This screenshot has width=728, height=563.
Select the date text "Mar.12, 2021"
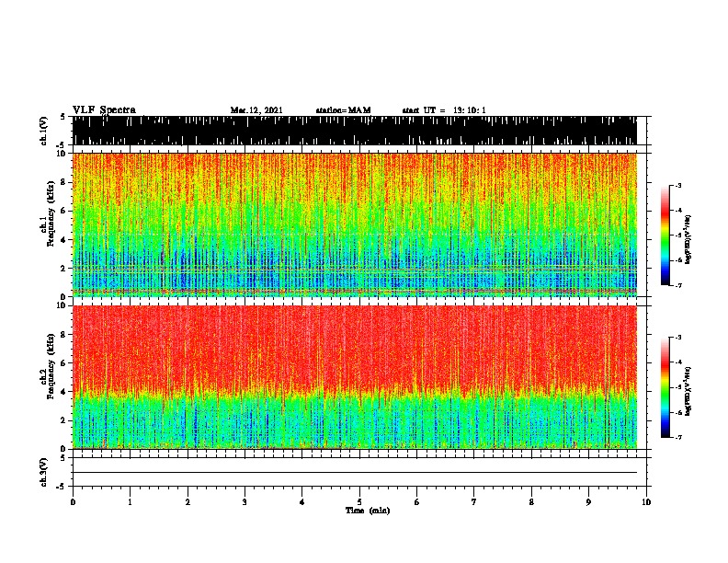tap(256, 110)
